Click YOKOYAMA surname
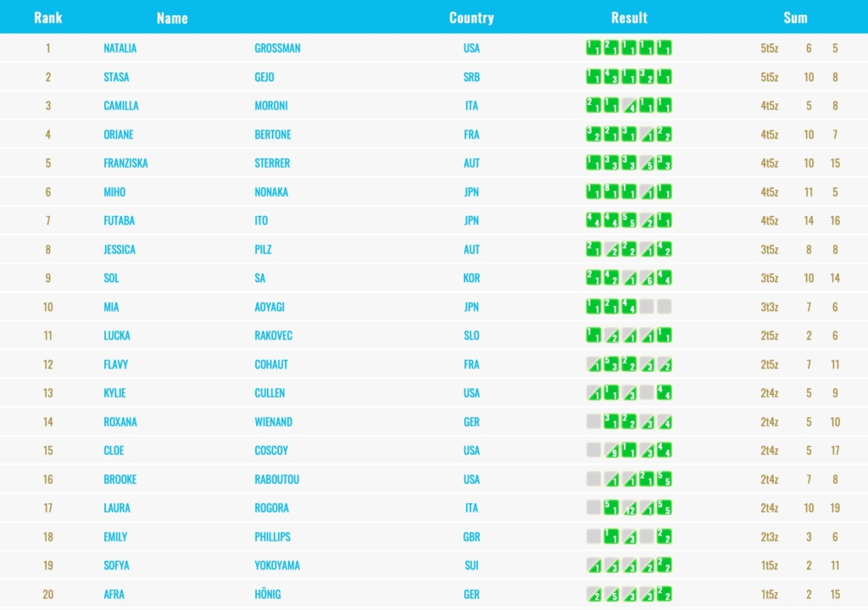868x610 pixels. coord(277,566)
